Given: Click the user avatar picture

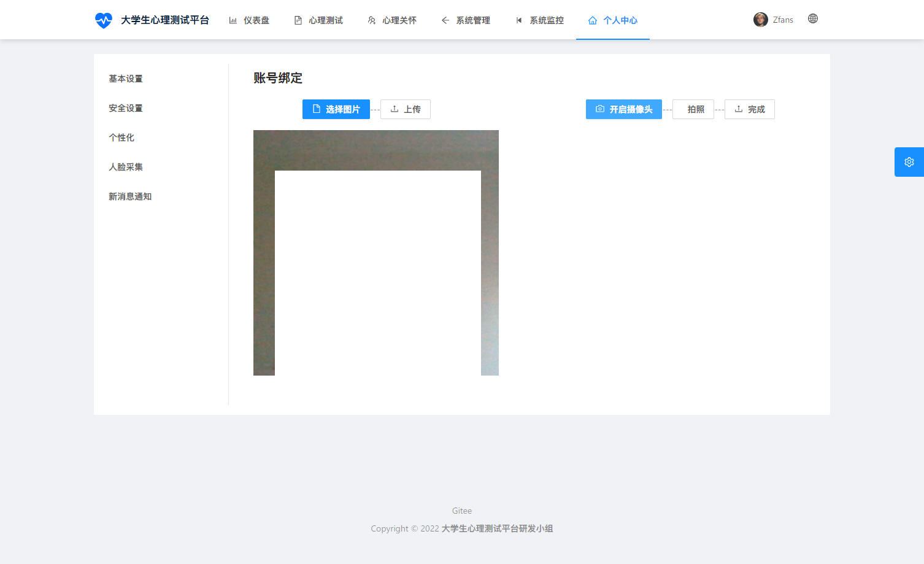Looking at the screenshot, I should pos(761,20).
